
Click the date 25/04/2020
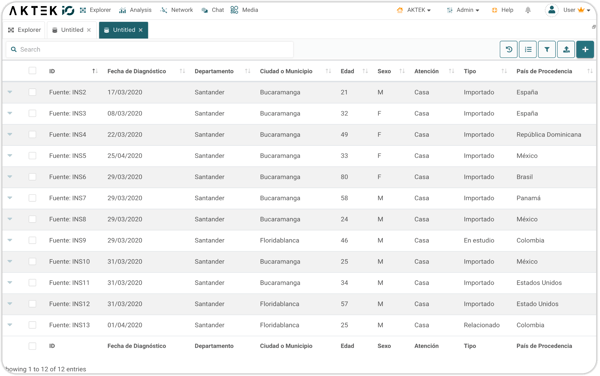[x=125, y=156]
